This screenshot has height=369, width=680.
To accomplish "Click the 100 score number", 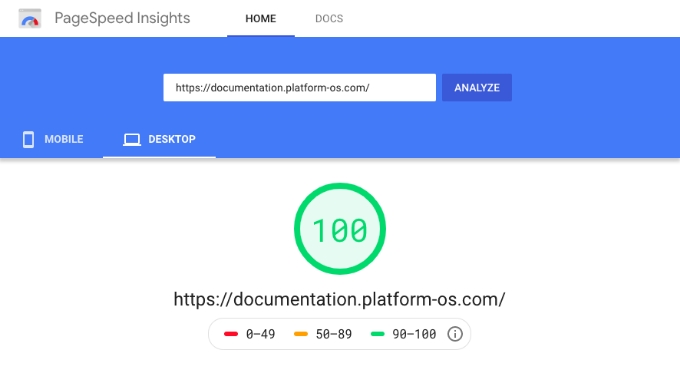I will coord(340,230).
